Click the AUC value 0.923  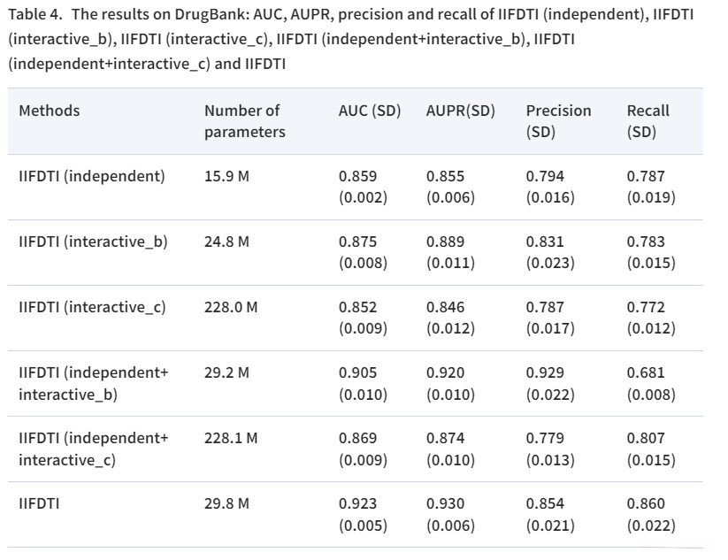pos(357,503)
